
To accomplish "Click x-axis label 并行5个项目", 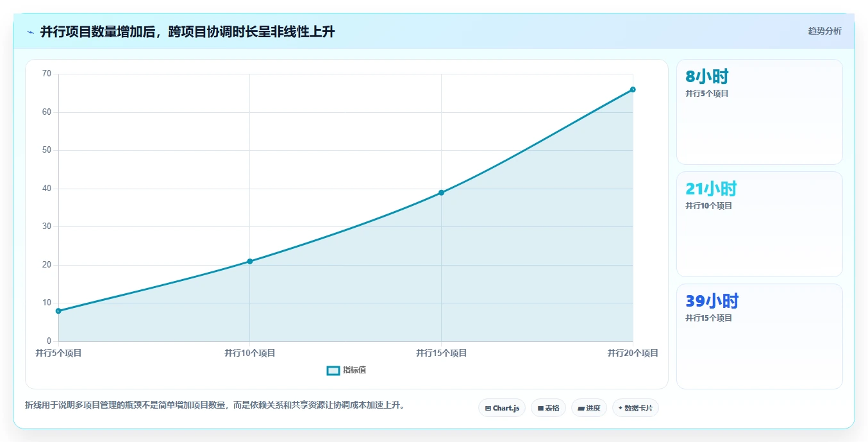I will 58,353.
